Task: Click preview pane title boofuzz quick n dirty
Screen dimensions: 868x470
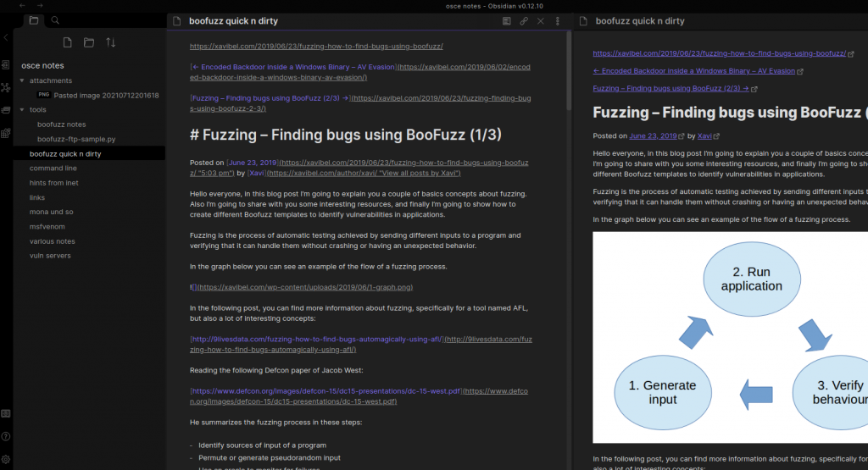Action: click(x=640, y=21)
